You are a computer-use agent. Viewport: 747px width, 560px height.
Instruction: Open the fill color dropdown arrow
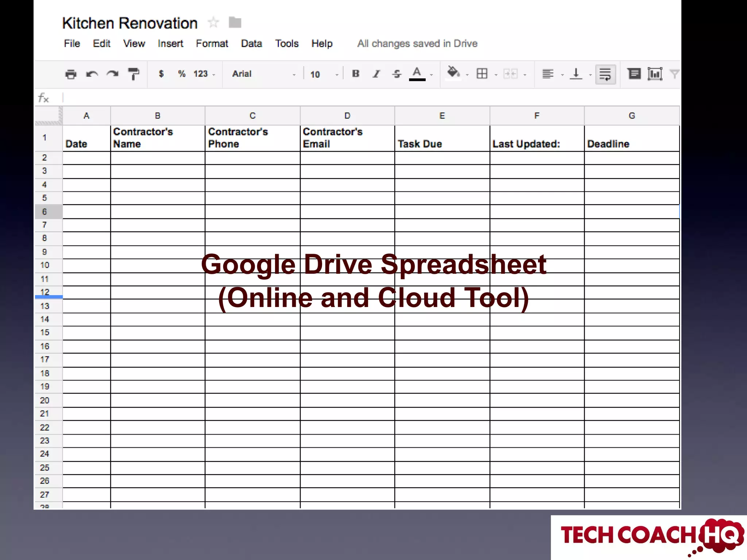click(467, 75)
